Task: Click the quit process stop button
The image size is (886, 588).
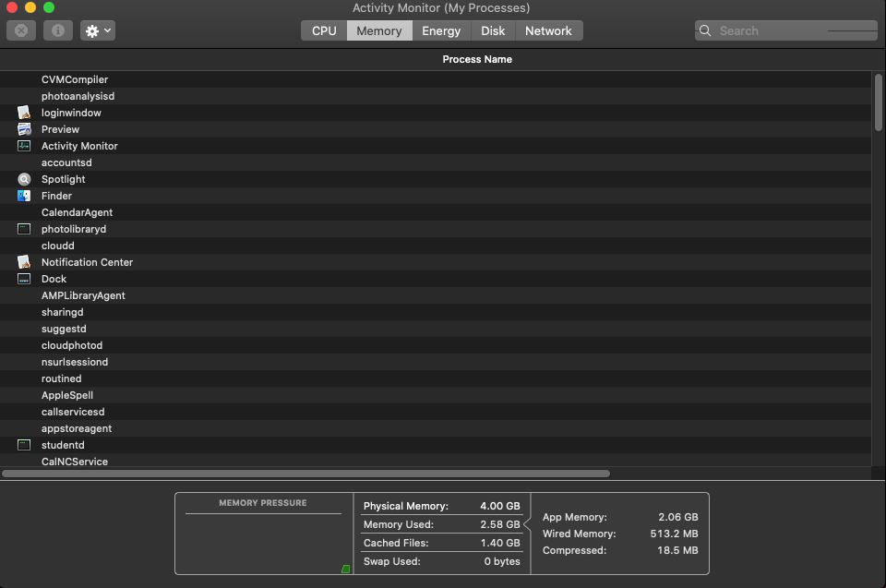Action: point(21,30)
